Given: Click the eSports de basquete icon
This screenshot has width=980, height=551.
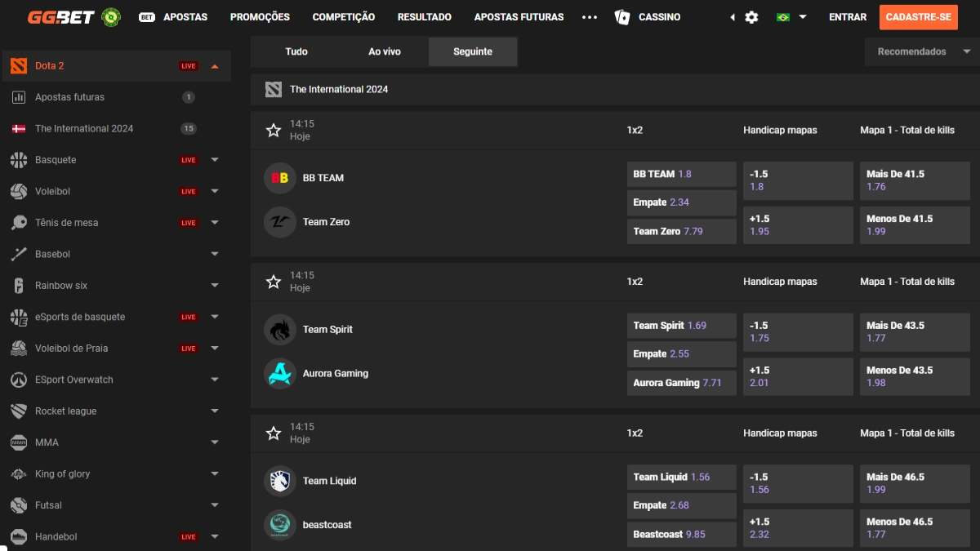Looking at the screenshot, I should (19, 318).
